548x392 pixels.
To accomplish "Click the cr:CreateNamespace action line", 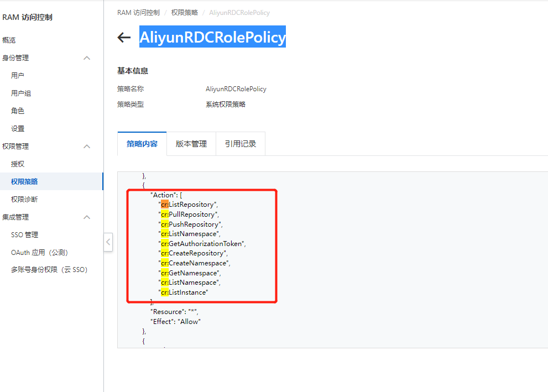I will [194, 263].
